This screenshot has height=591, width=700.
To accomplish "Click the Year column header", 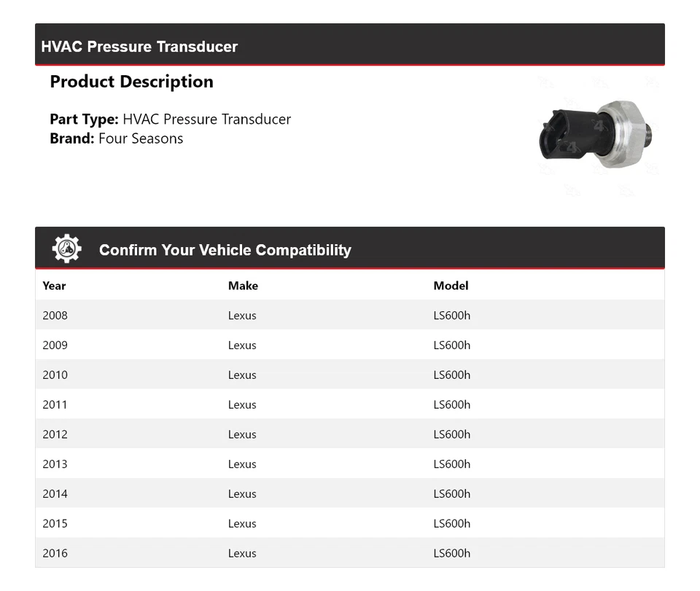I will (x=54, y=286).
